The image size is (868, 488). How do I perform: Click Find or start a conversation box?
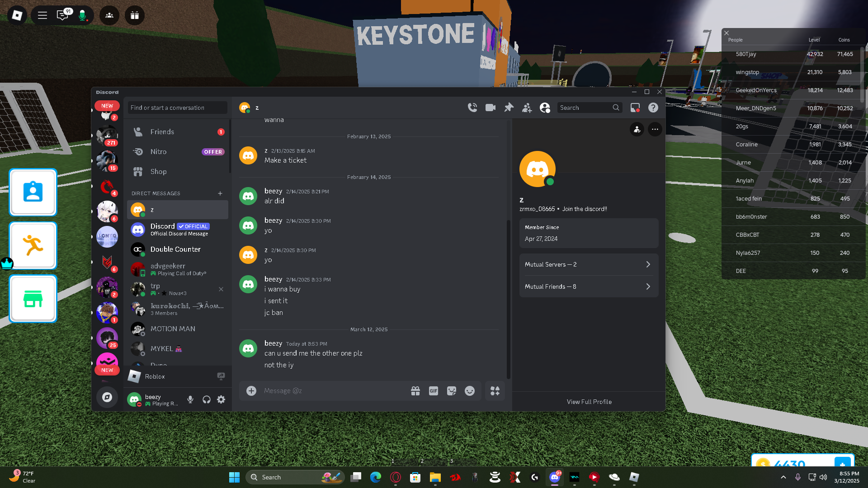[177, 108]
